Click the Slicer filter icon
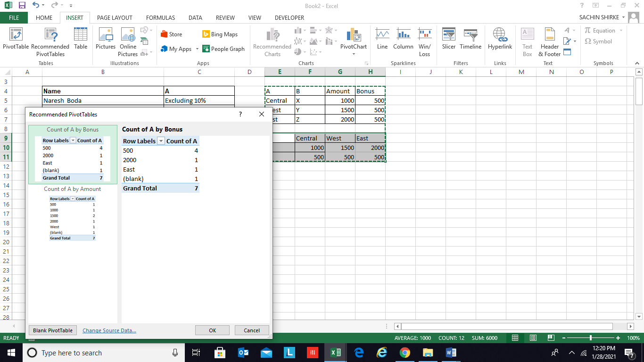This screenshot has width=644, height=362. tap(449, 39)
